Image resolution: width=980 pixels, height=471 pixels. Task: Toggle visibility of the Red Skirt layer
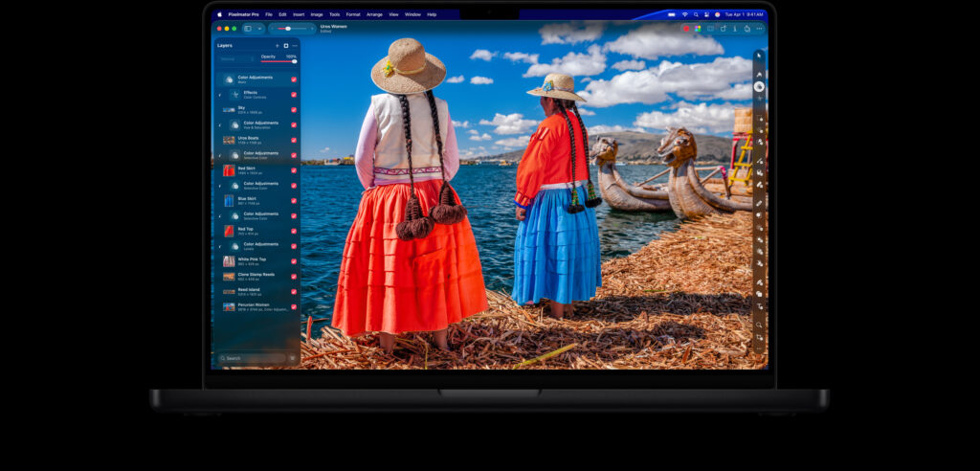pos(294,170)
